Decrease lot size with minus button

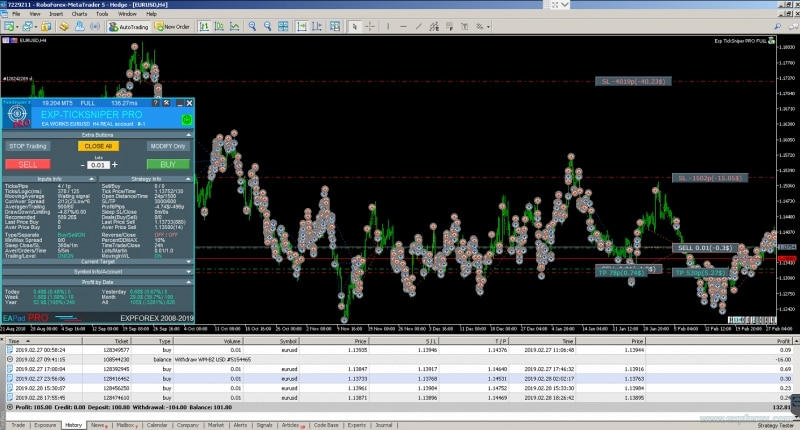(82, 164)
